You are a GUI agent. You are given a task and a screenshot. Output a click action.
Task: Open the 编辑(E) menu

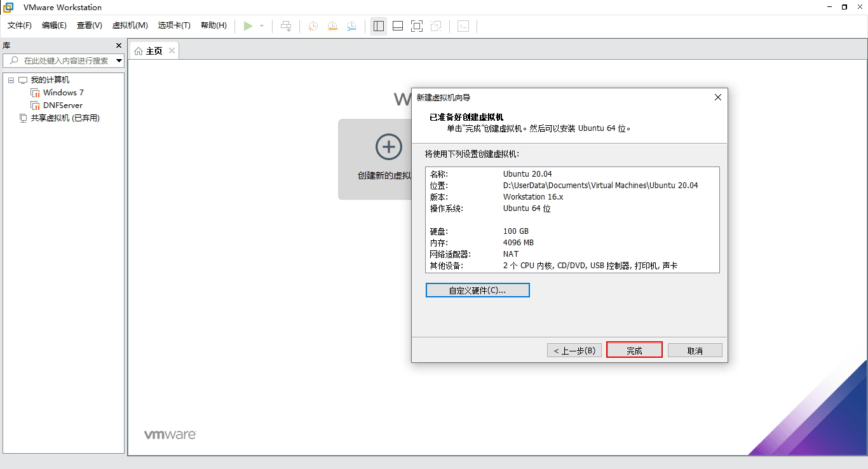click(54, 25)
